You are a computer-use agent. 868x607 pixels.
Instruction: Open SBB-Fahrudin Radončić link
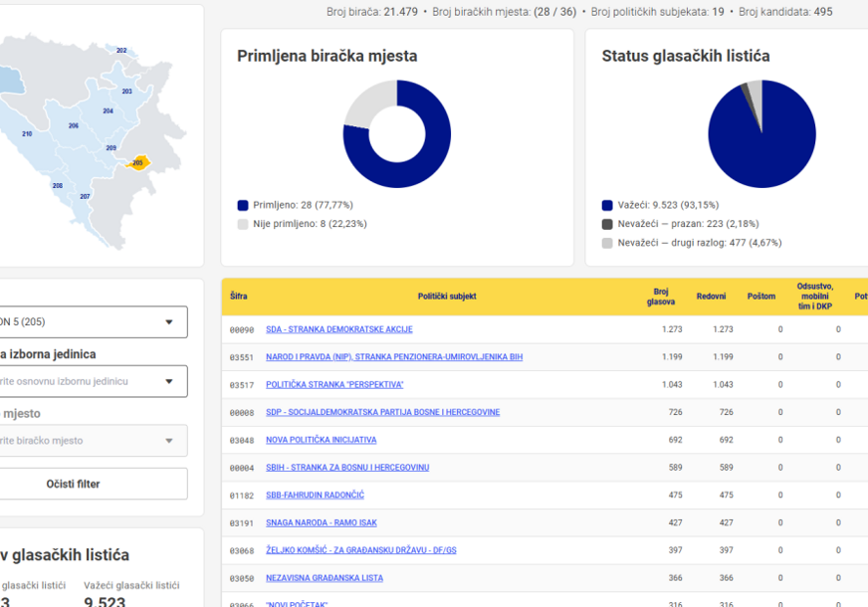click(x=315, y=496)
